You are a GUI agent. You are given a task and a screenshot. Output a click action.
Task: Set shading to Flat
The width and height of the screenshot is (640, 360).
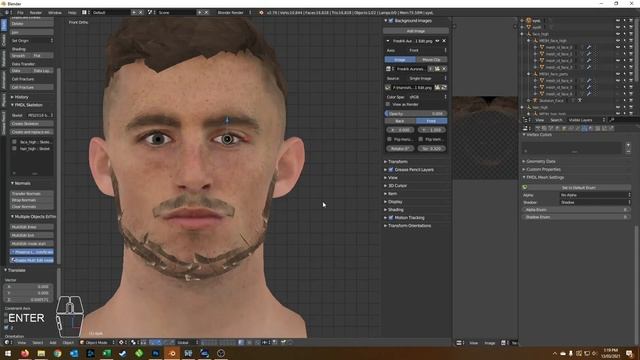click(42, 56)
